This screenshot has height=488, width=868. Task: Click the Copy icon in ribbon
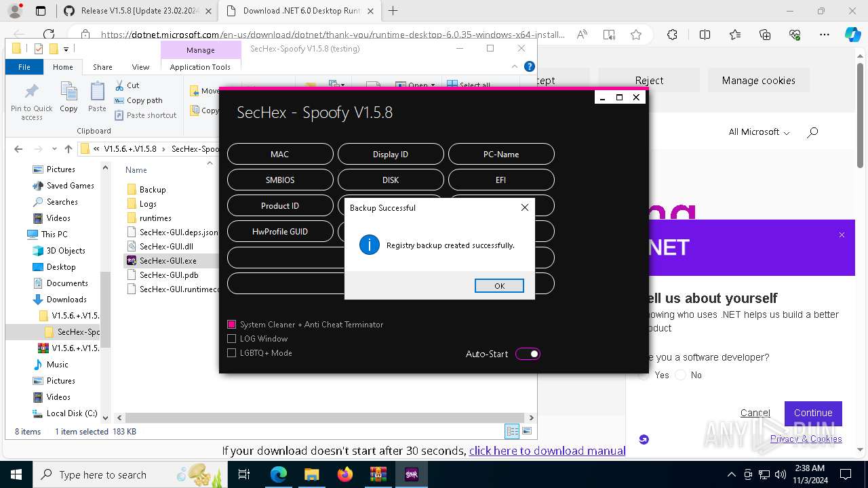(x=68, y=97)
